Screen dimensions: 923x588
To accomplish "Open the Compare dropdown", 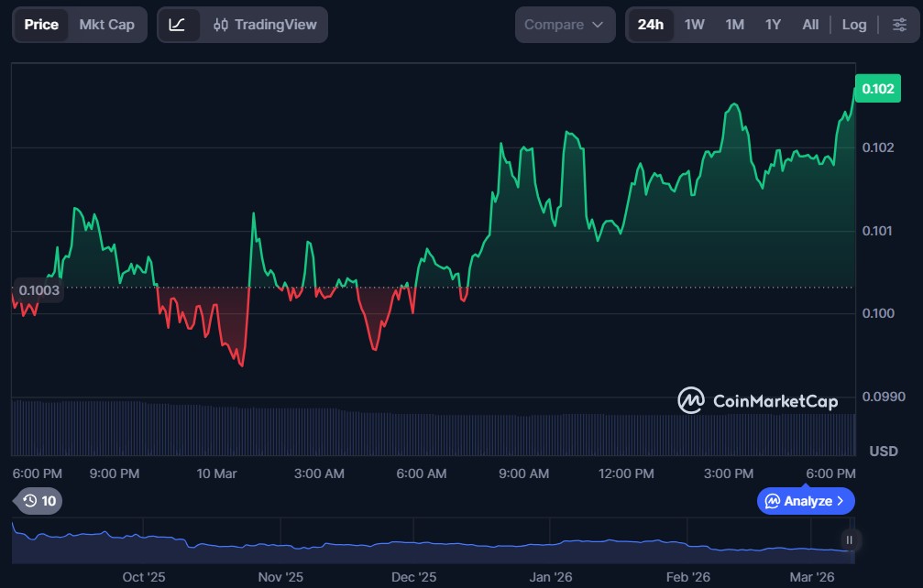I will click(x=565, y=25).
